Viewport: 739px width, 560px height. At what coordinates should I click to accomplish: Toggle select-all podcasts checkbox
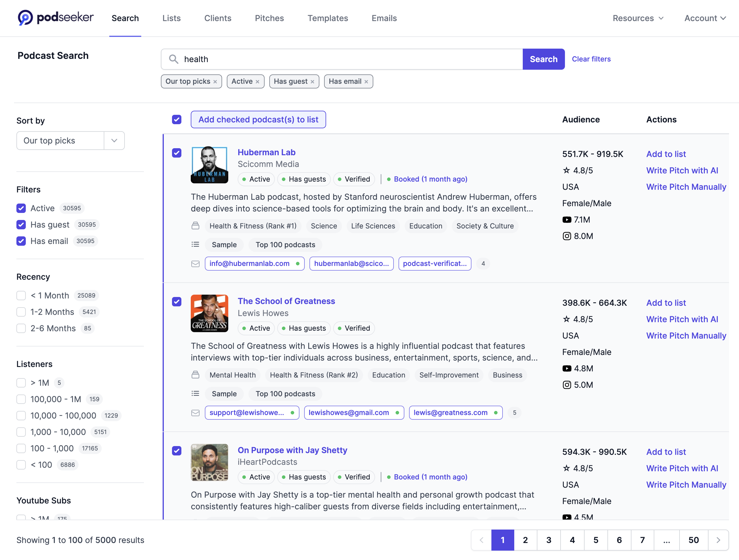177,119
